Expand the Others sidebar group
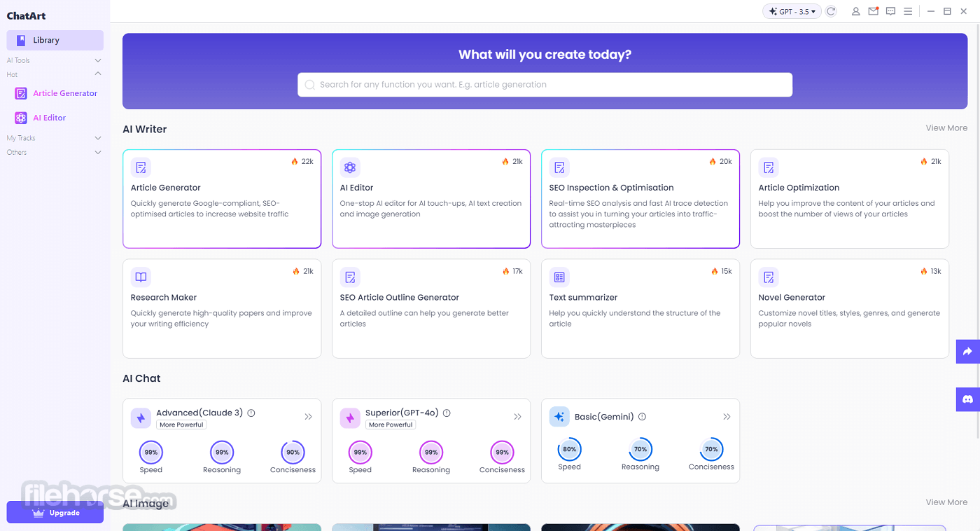The height and width of the screenshot is (531, 980). pyautogui.click(x=55, y=152)
